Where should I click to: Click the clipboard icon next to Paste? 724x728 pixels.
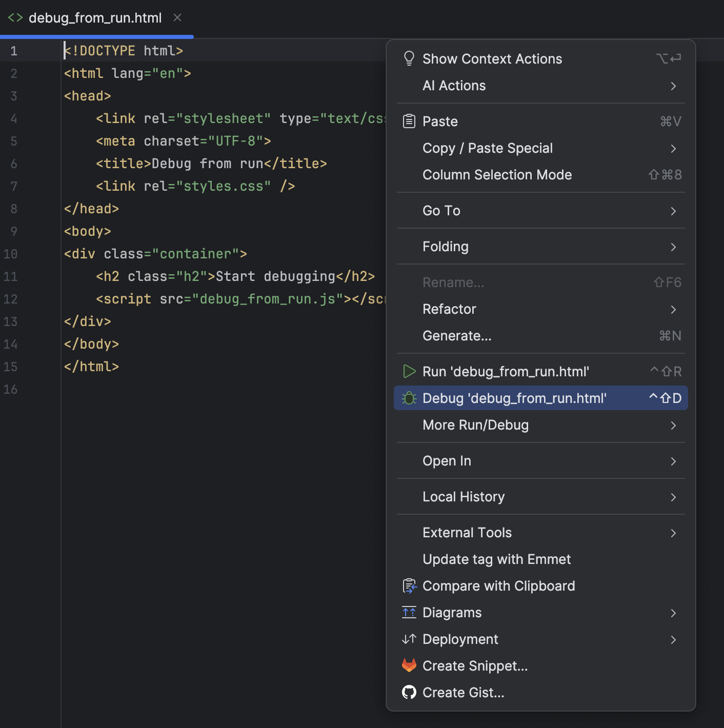tap(409, 122)
